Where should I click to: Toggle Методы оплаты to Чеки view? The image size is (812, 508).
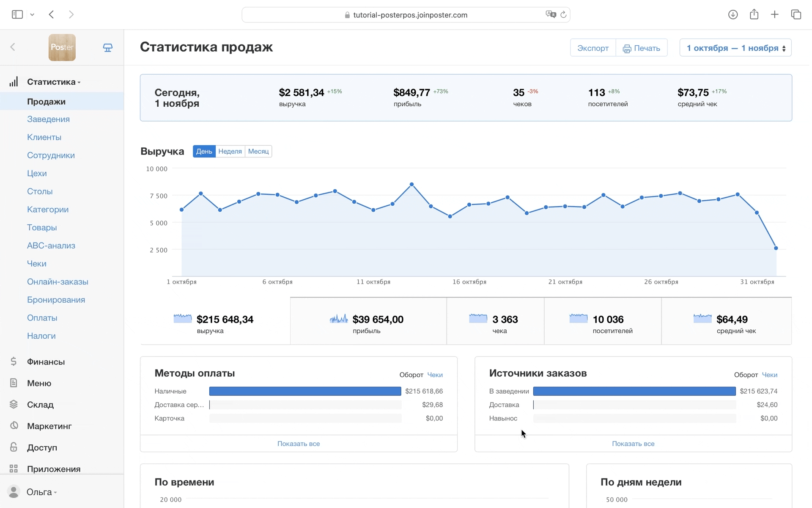coord(435,375)
